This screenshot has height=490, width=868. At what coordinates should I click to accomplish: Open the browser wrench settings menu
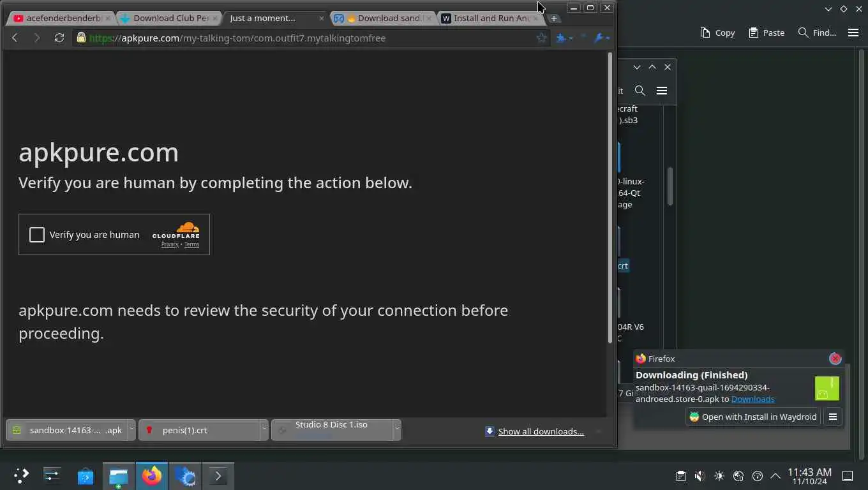coord(601,38)
